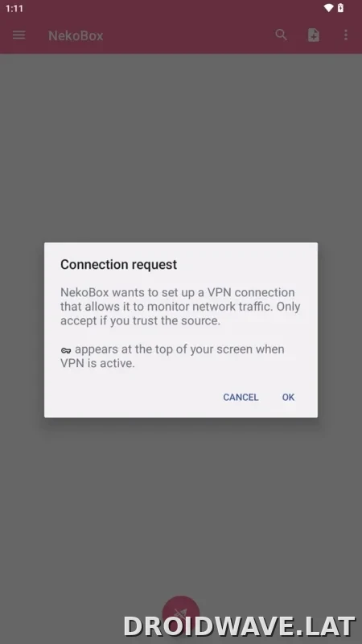362x644 pixels.
Task: Click the NekoBox app title
Action: (x=76, y=35)
